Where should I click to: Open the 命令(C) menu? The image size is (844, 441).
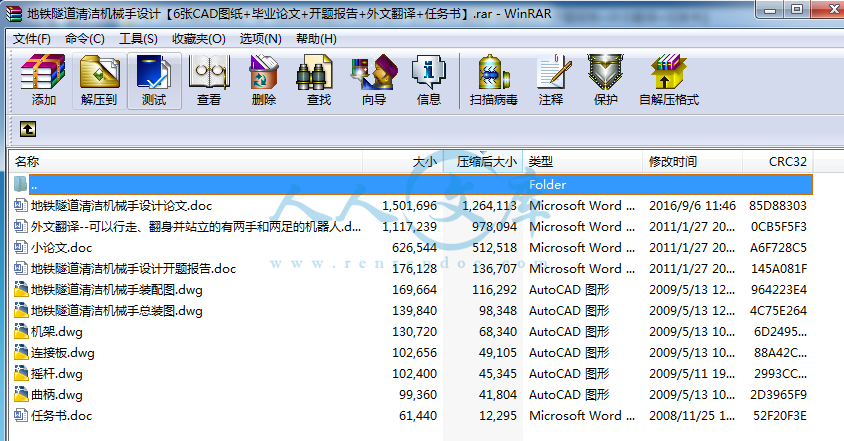click(85, 39)
